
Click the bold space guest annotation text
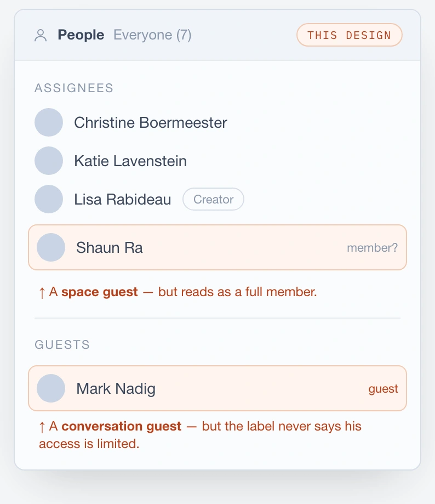(100, 292)
